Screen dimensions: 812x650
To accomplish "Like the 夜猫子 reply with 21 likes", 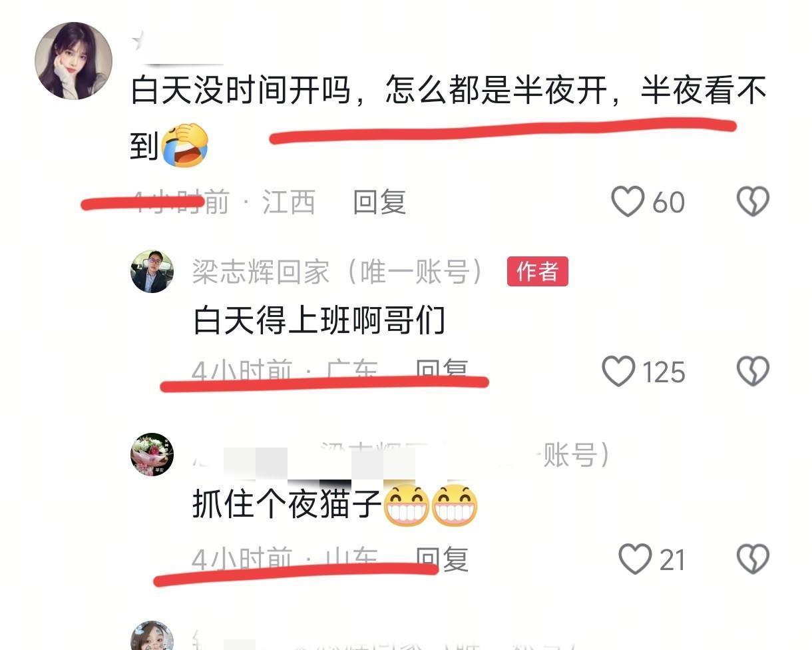I will 636,559.
